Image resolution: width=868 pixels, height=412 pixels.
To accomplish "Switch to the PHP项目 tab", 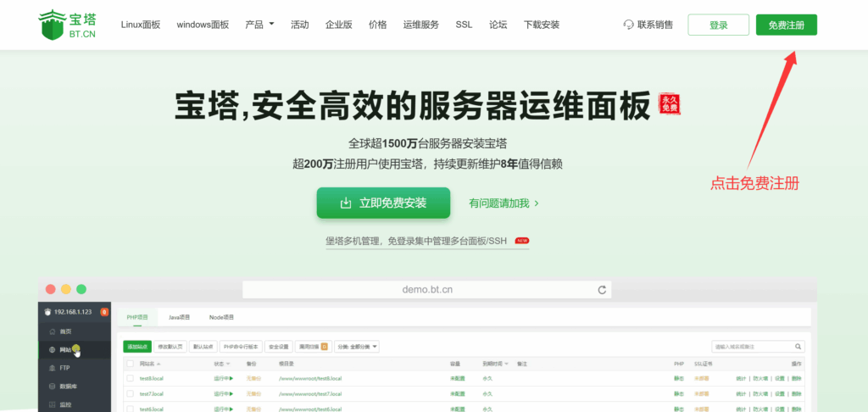I will coord(137,317).
